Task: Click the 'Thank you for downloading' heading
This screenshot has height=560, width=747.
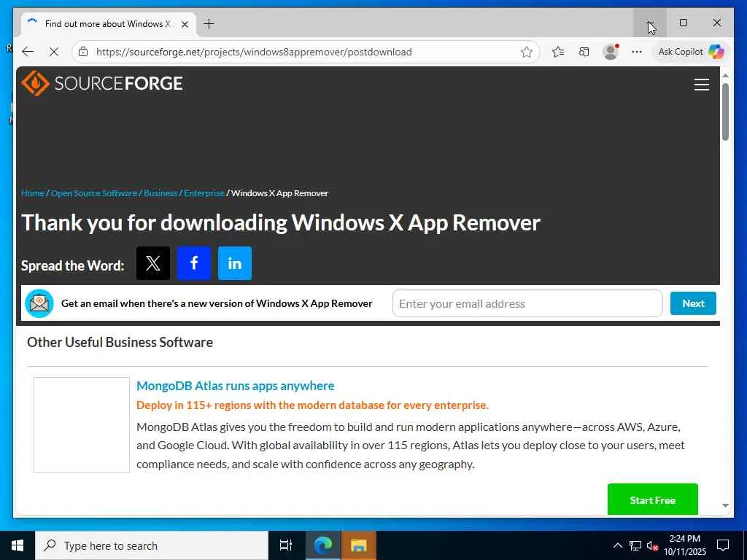Action: tap(281, 222)
